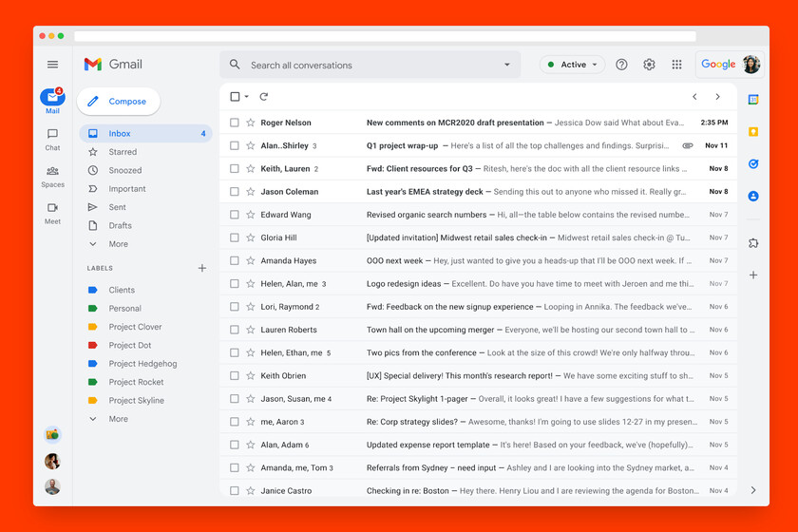The image size is (798, 532).
Task: Expand the More item under Drafts
Action: click(x=118, y=244)
